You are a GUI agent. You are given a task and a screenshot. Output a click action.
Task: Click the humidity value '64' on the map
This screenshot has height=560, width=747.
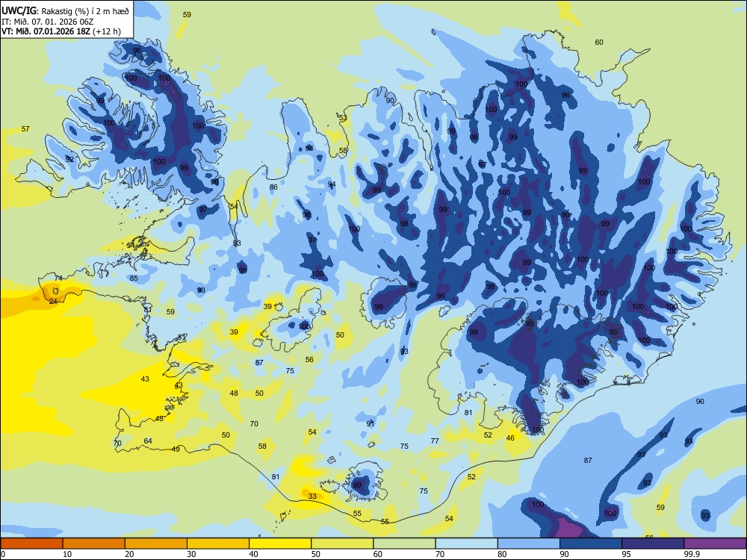tap(148, 441)
